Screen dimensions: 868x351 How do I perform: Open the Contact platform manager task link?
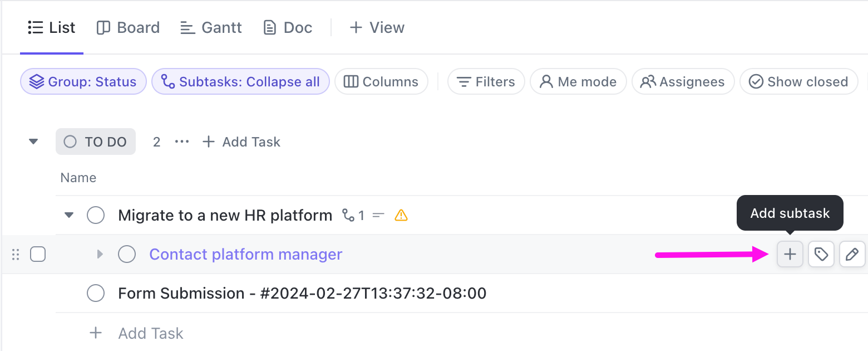(x=245, y=255)
